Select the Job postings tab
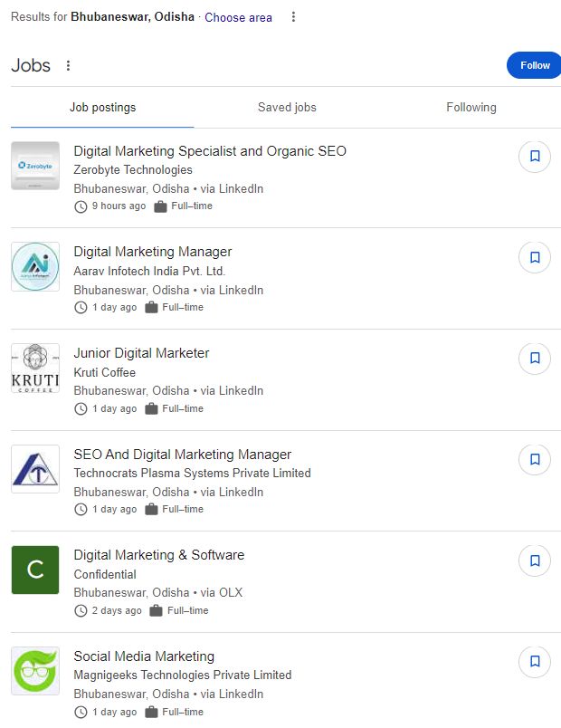The image size is (561, 728). pos(102,107)
